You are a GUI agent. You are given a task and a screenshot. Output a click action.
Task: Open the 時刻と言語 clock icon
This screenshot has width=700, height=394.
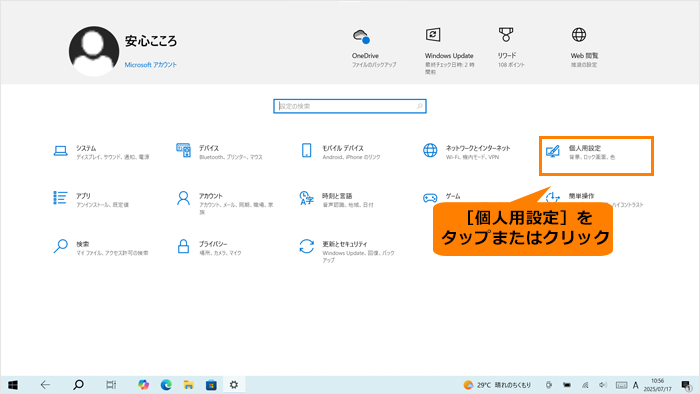click(x=307, y=198)
